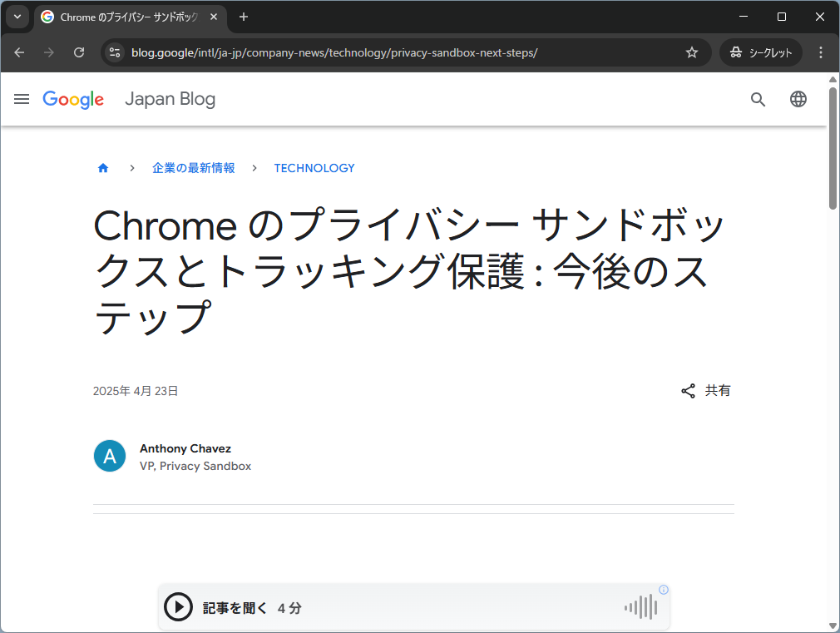Open the tab search chevron
Screen dimensions: 840x633
point(17,17)
